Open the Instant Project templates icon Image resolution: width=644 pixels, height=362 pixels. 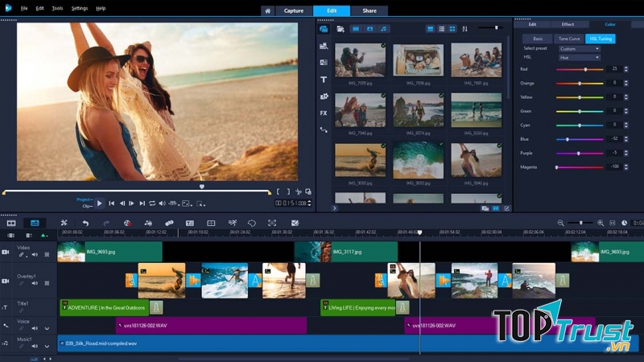[x=324, y=46]
